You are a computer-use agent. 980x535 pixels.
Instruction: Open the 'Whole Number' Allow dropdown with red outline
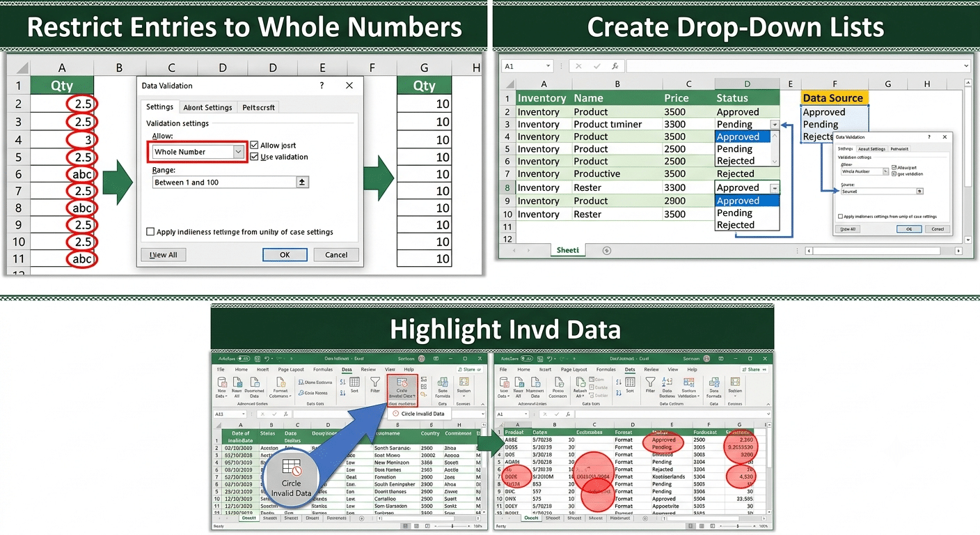[239, 152]
